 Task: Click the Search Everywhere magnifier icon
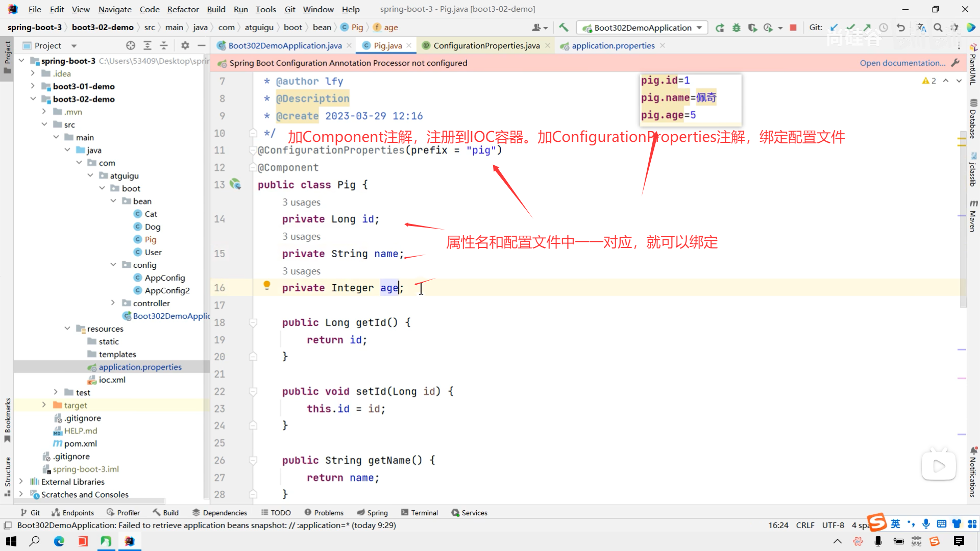coord(938,28)
